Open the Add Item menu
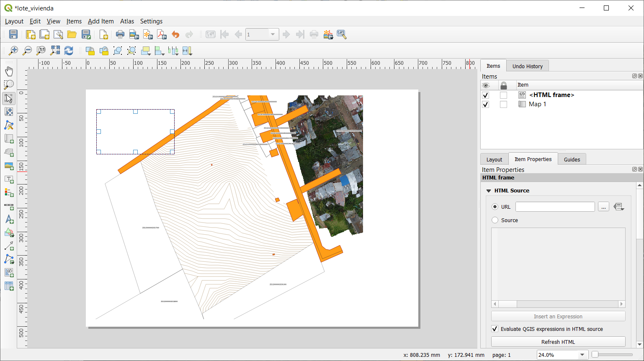Image resolution: width=644 pixels, height=361 pixels. [100, 21]
